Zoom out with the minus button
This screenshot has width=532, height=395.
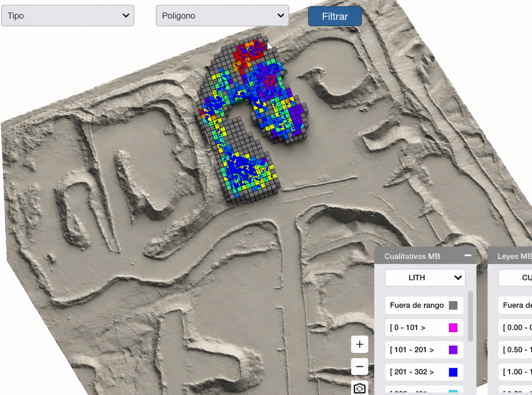click(x=360, y=366)
